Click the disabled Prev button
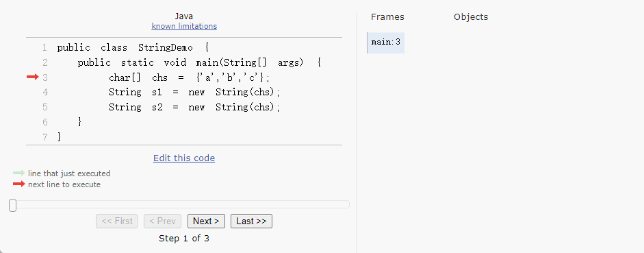This screenshot has height=253, width=644. tap(162, 221)
